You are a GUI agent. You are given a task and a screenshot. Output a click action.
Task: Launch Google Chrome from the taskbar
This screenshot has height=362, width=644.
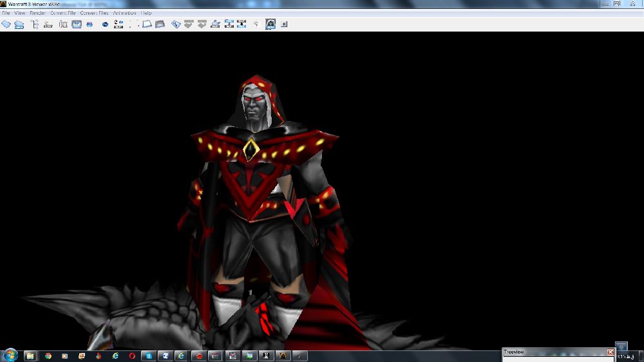coord(48,356)
